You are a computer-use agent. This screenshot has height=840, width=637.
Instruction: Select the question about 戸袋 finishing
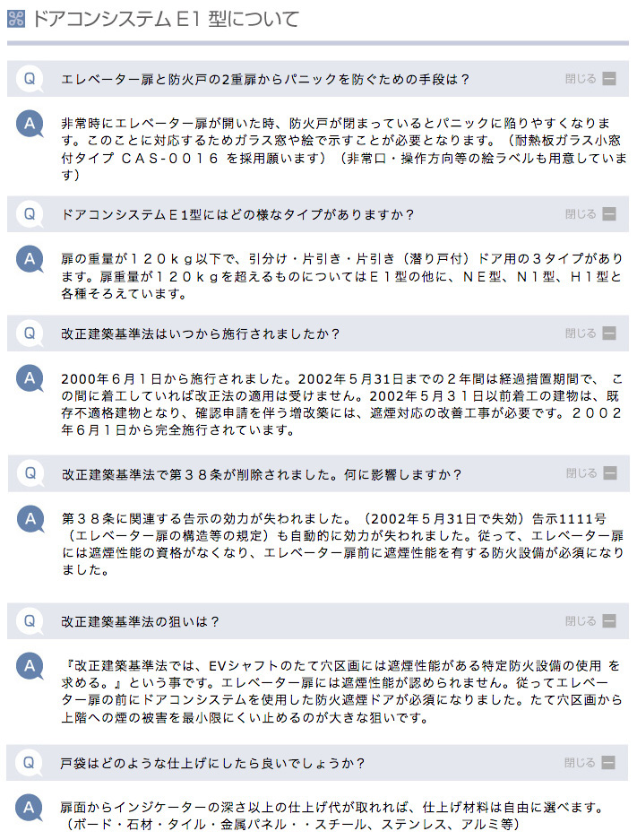pos(212,763)
